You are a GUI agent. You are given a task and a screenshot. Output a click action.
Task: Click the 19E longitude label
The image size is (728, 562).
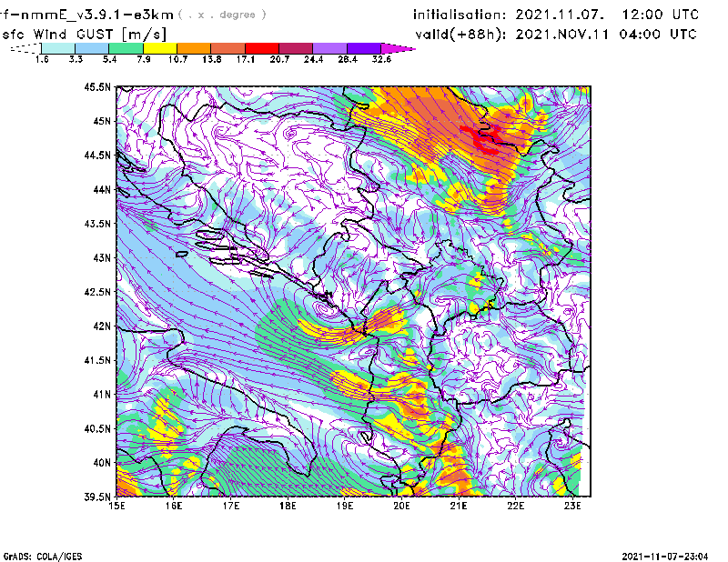345,506
